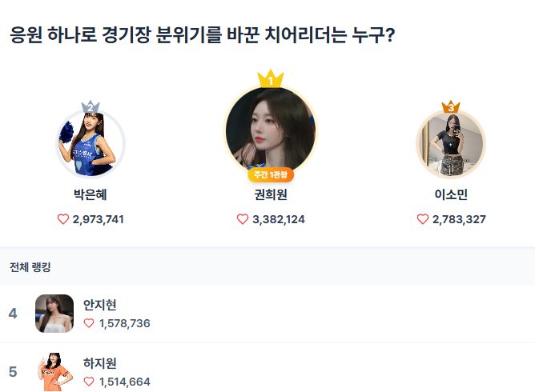The height and width of the screenshot is (392, 535).
Task: Click the gold crown rank 1 icon
Action: [x=271, y=78]
